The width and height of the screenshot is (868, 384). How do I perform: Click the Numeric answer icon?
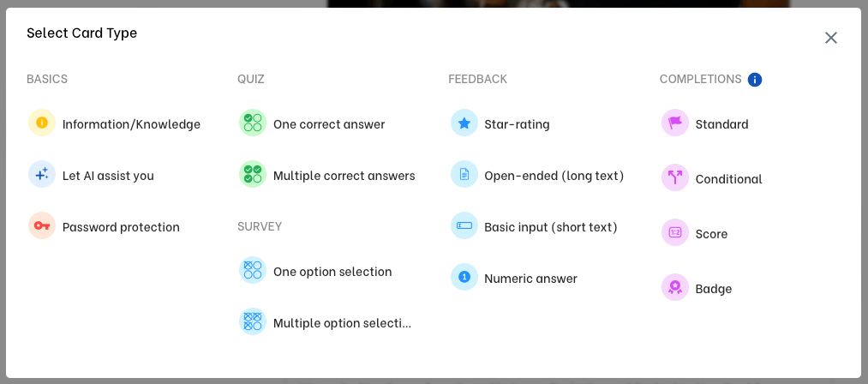(464, 278)
